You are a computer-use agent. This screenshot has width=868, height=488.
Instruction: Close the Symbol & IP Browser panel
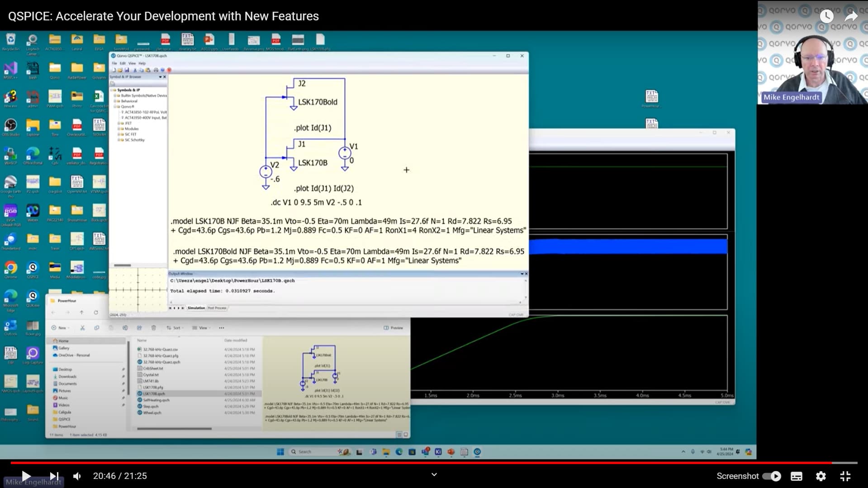165,77
